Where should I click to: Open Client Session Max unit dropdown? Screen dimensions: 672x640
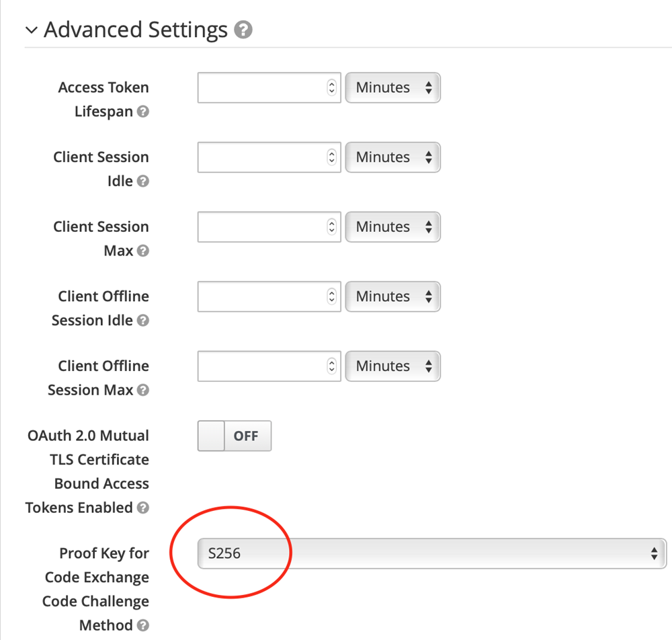[393, 227]
